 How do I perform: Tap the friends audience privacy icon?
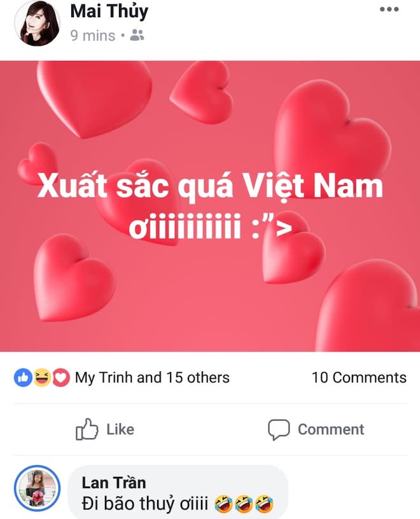[137, 35]
